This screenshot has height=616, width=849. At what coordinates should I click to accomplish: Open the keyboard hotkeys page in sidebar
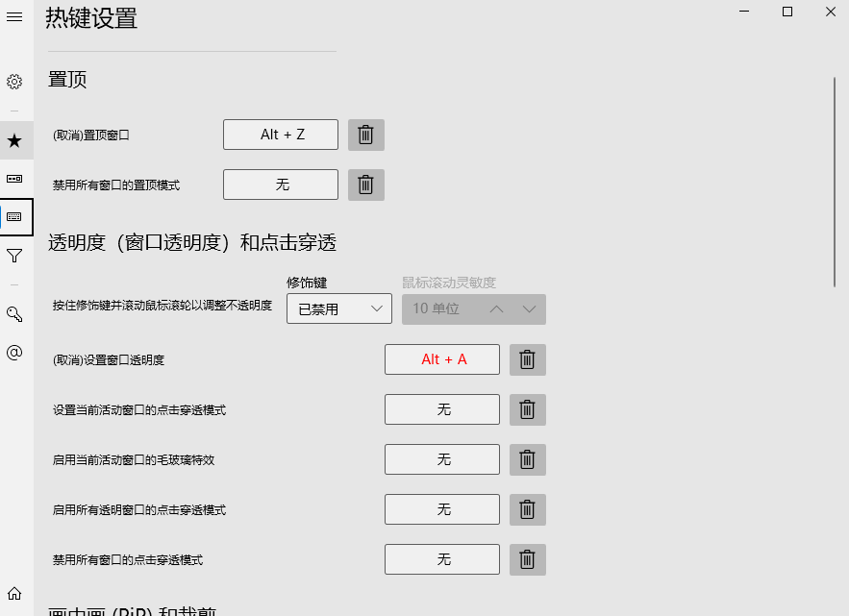[14, 217]
